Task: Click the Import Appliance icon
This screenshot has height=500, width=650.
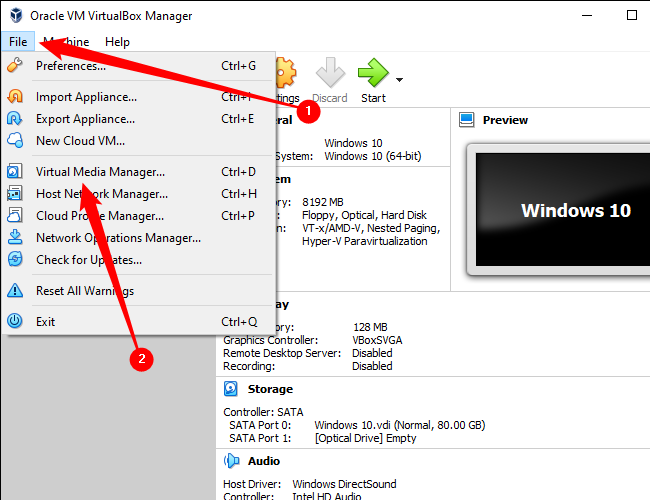Action: point(15,97)
